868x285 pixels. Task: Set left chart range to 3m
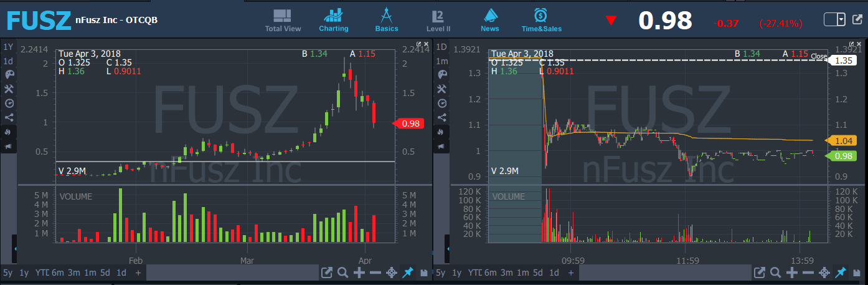tap(73, 273)
